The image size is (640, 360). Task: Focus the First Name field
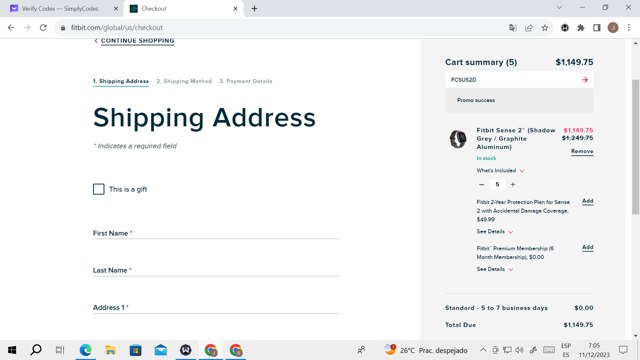[x=216, y=233]
